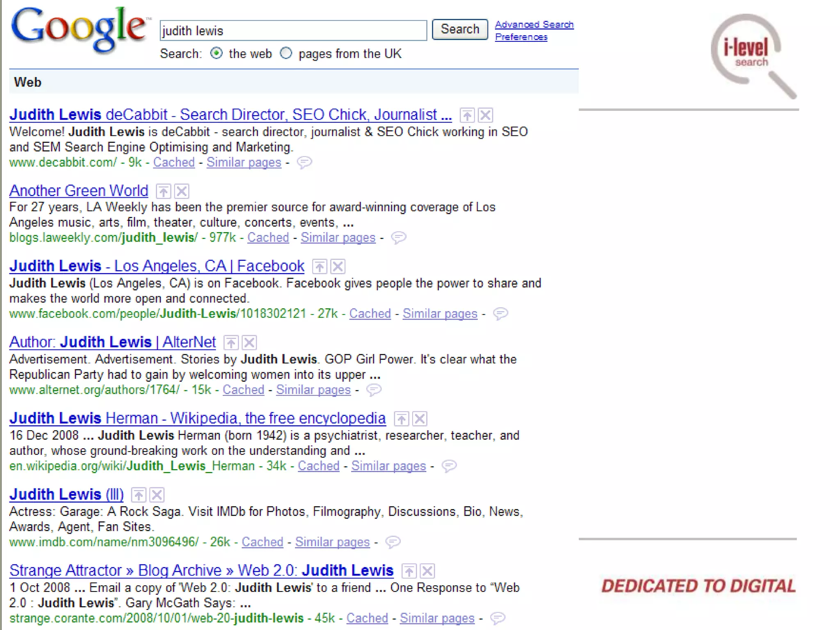Screen dimensions: 840x630
Task: Click into the judith lewis search box
Action: pyautogui.click(x=293, y=31)
